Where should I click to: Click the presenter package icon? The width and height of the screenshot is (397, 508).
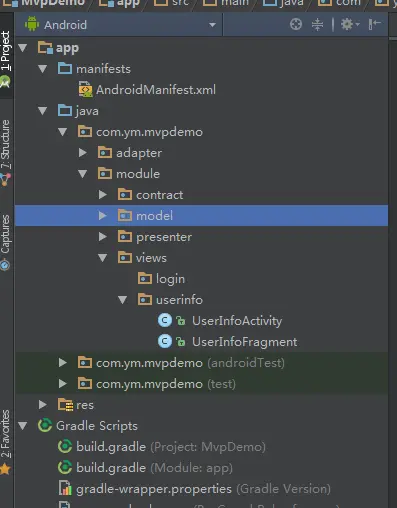[125, 236]
